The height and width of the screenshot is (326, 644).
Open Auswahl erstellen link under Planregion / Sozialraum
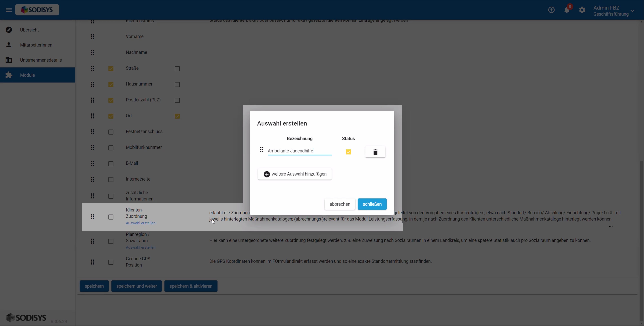[x=140, y=247]
